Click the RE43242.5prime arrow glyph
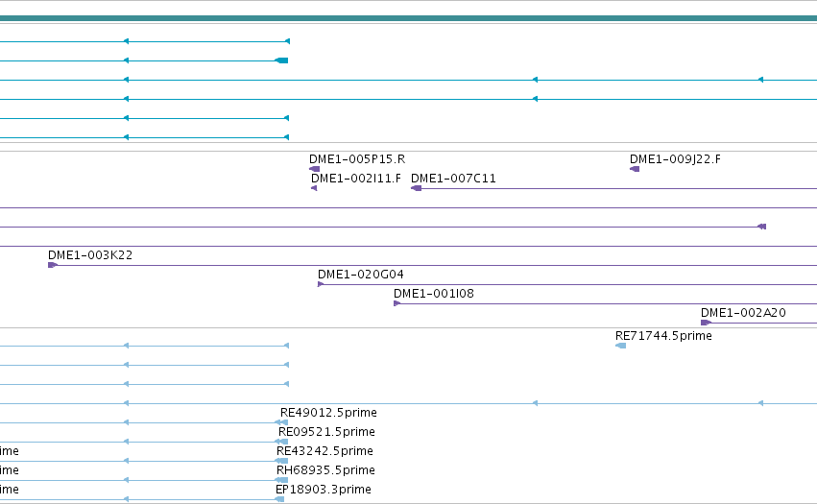 pyautogui.click(x=281, y=461)
